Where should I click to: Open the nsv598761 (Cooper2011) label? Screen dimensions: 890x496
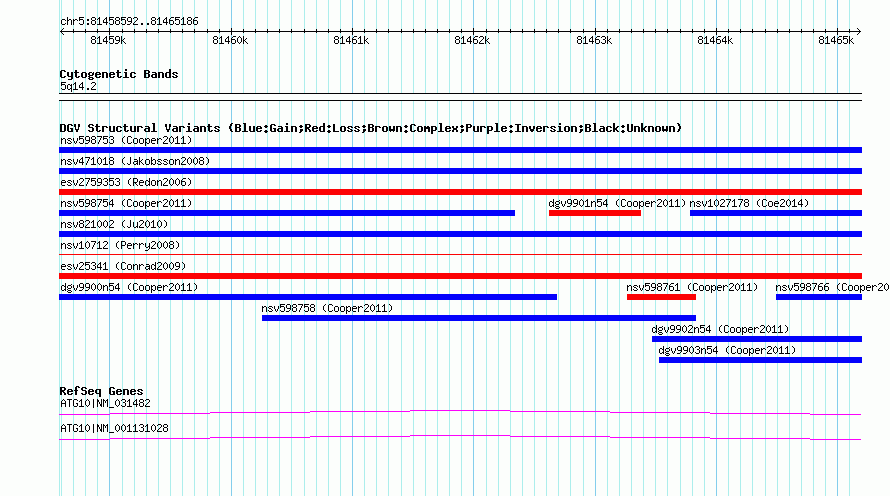692,287
